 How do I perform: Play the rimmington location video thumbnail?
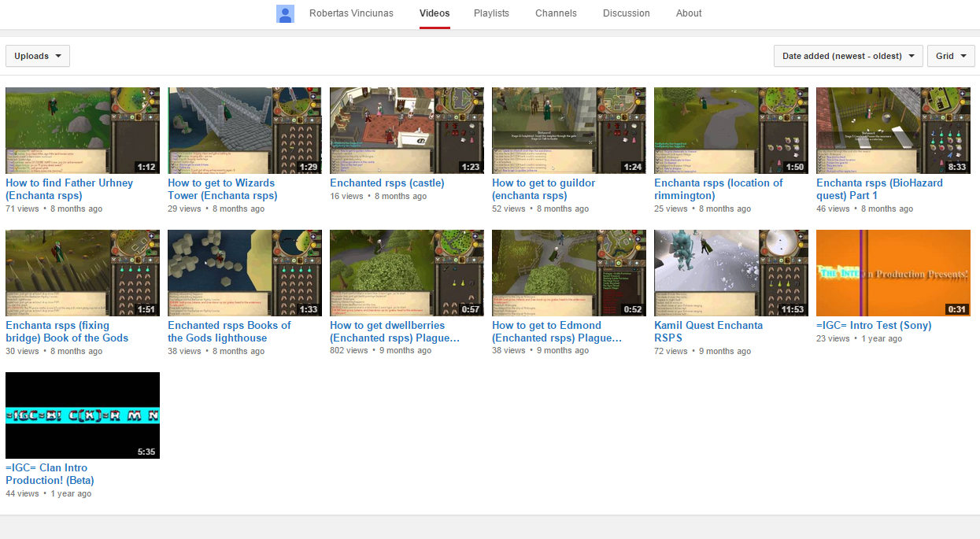(731, 131)
